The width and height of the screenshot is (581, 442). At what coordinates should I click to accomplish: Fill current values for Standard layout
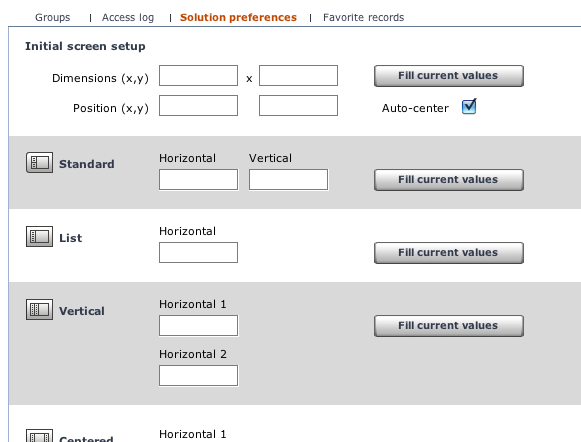pyautogui.click(x=449, y=180)
